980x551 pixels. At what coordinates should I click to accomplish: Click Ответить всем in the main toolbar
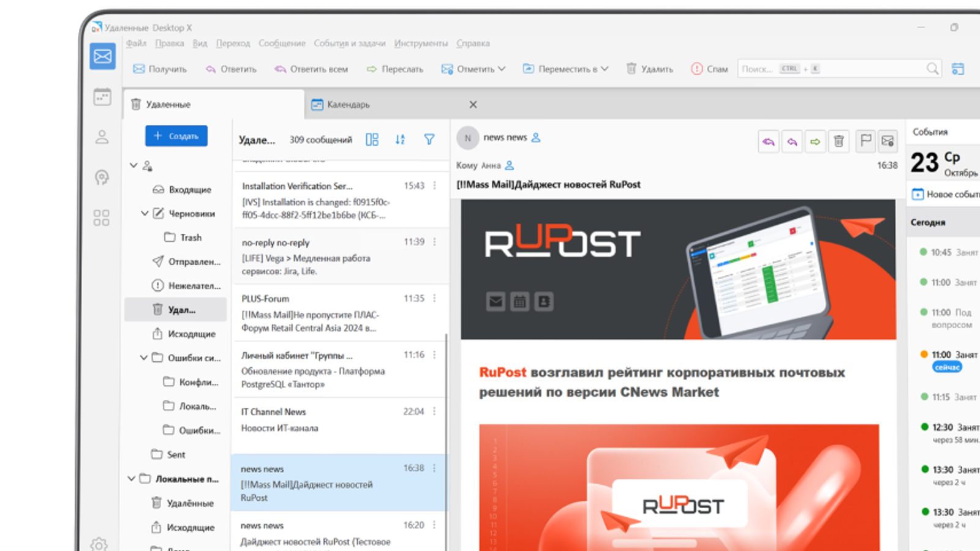pos(311,69)
